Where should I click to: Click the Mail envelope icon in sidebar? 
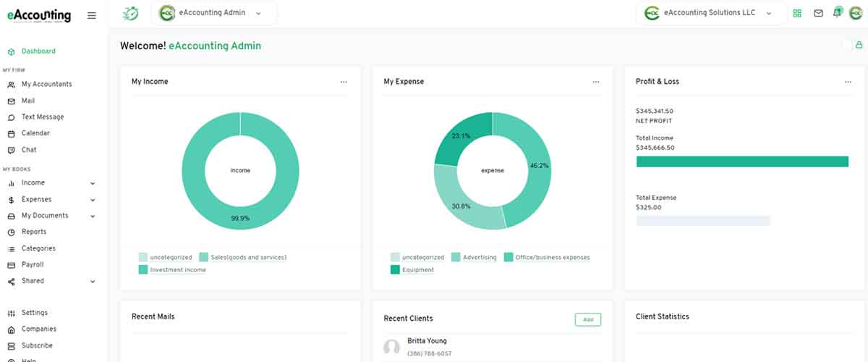(x=11, y=101)
